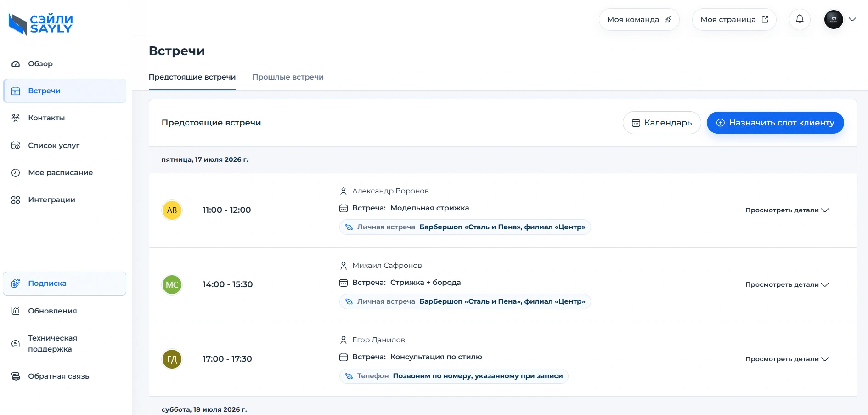
Task: Click the calendar icon on Календарь button
Action: pos(636,123)
